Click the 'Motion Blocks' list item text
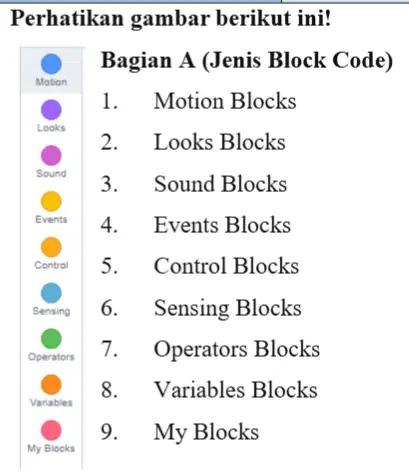This screenshot has height=472, width=409. point(225,101)
